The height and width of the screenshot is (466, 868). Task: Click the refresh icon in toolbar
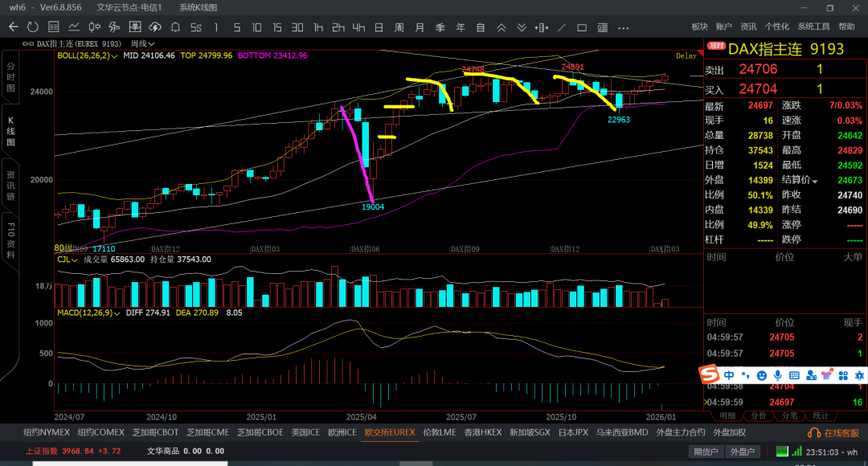[x=33, y=27]
